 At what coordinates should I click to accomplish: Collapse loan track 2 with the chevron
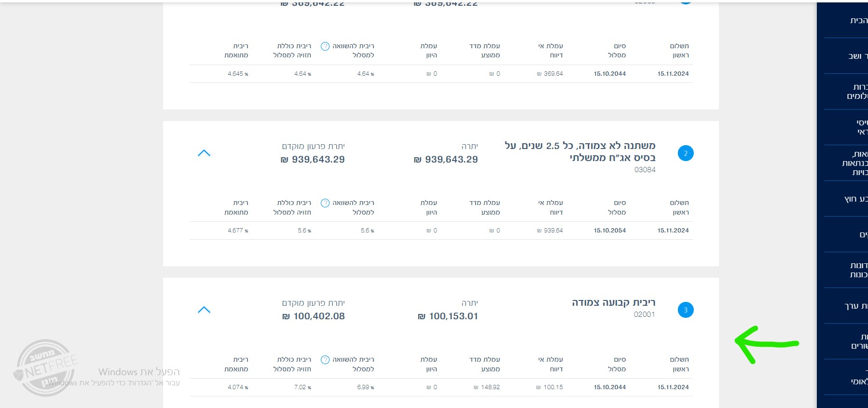(x=204, y=153)
